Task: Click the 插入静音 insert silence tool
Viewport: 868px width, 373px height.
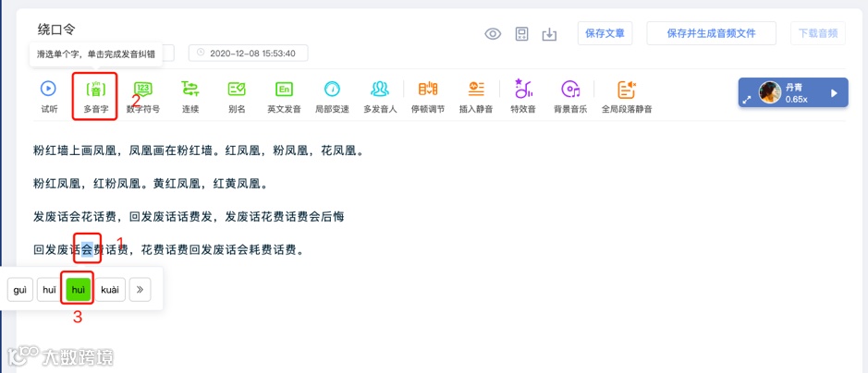Action: tap(475, 96)
